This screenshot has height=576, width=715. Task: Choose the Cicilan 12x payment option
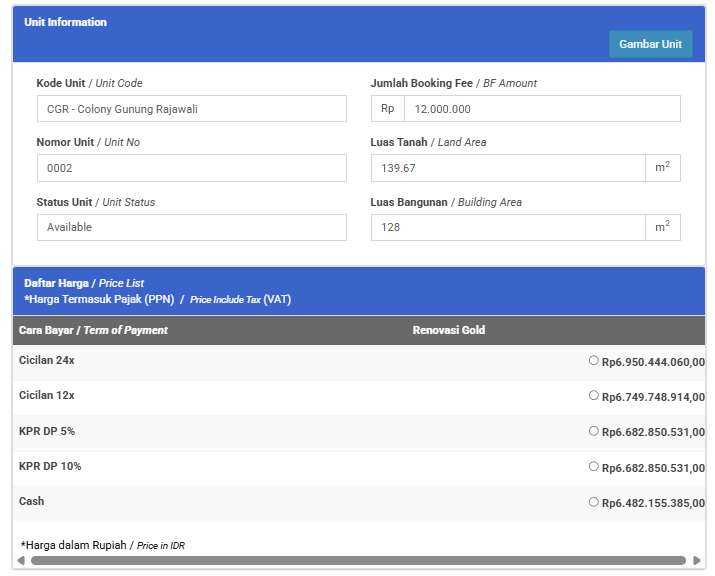594,396
